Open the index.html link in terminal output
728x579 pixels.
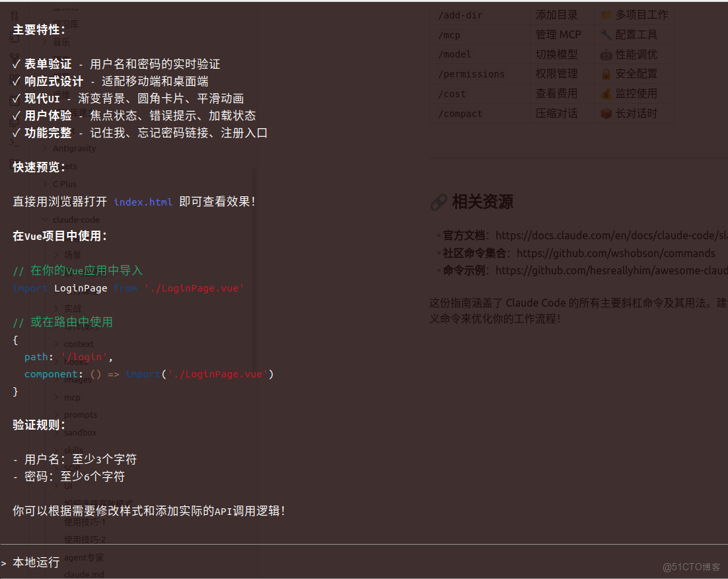click(143, 202)
